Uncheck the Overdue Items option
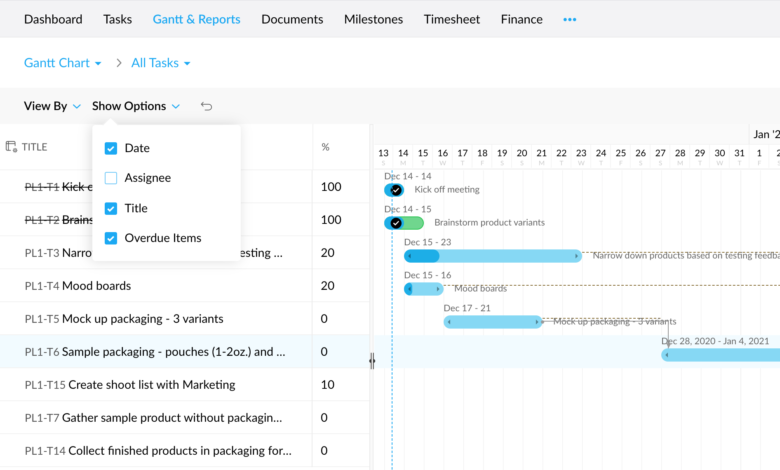This screenshot has width=780, height=470. pyautogui.click(x=111, y=238)
